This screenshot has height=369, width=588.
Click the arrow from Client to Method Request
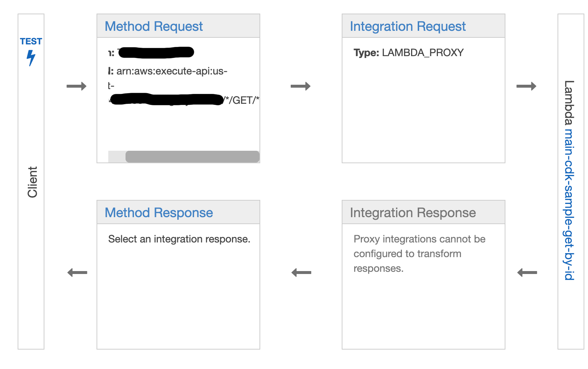(x=76, y=86)
